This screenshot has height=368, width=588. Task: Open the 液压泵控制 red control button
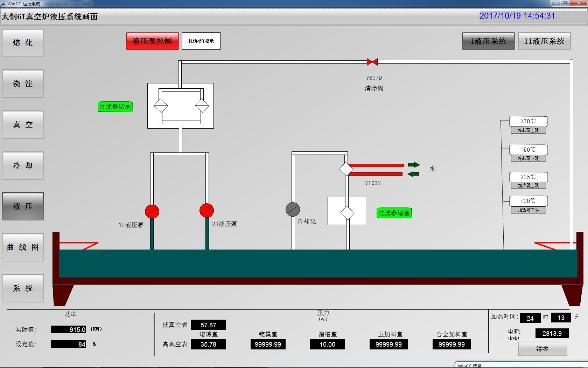(152, 41)
